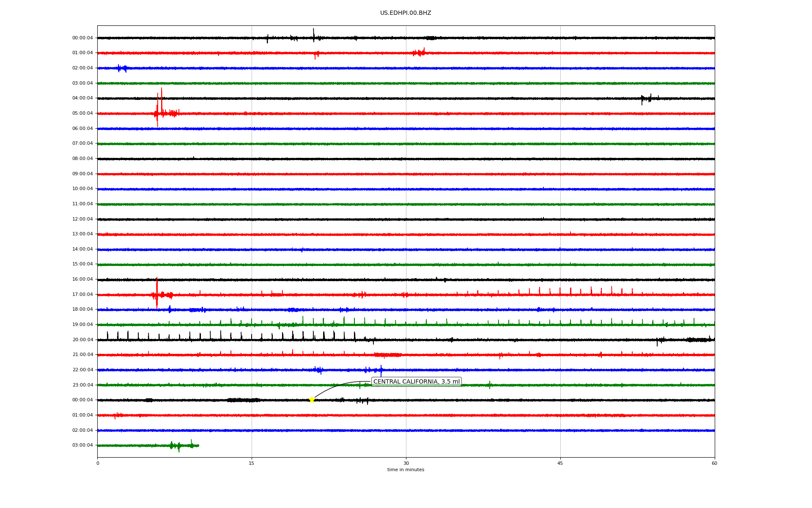This screenshot has height=508, width=812.
Task: Click the CENTRAL CALIFORNIA, 3.5 ml annotation
Action: pos(416,382)
